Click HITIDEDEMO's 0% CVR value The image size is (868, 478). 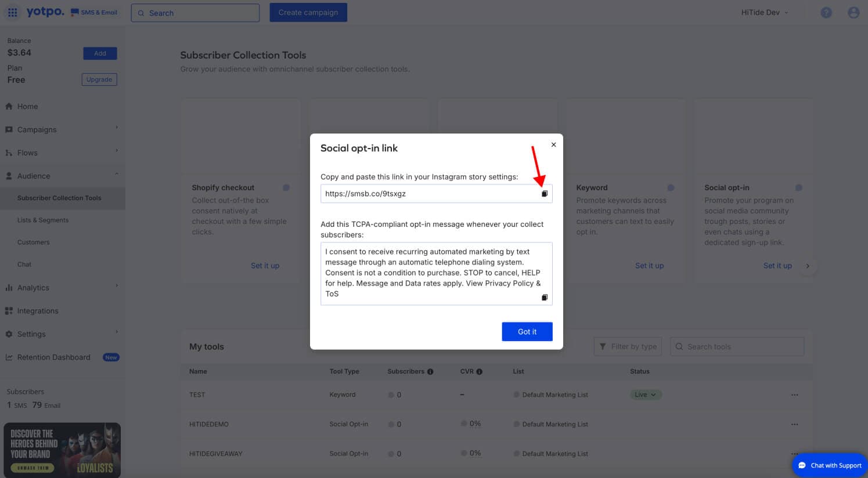pos(475,424)
